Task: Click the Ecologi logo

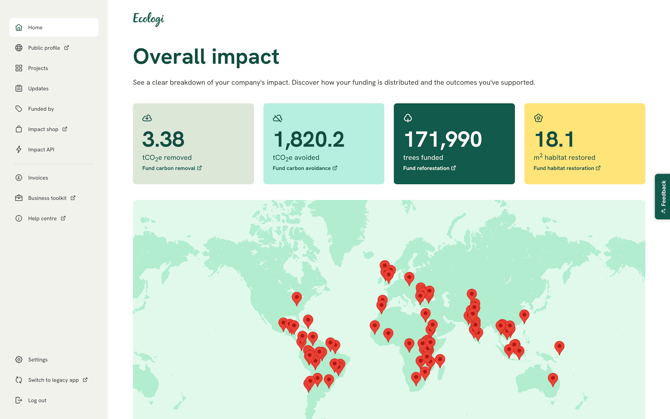Action: [x=148, y=19]
